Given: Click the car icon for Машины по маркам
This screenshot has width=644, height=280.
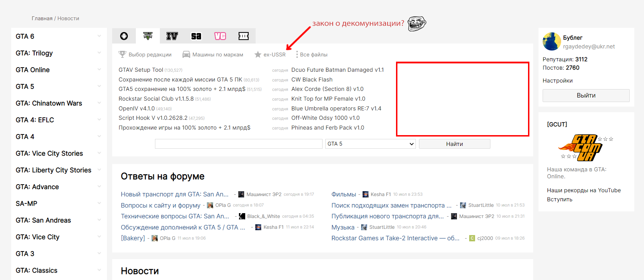Looking at the screenshot, I should [x=186, y=54].
